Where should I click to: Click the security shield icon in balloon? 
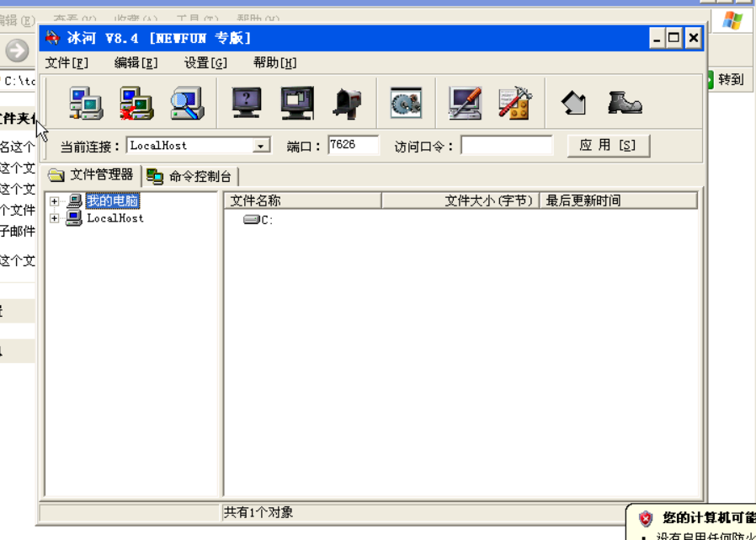click(x=645, y=519)
